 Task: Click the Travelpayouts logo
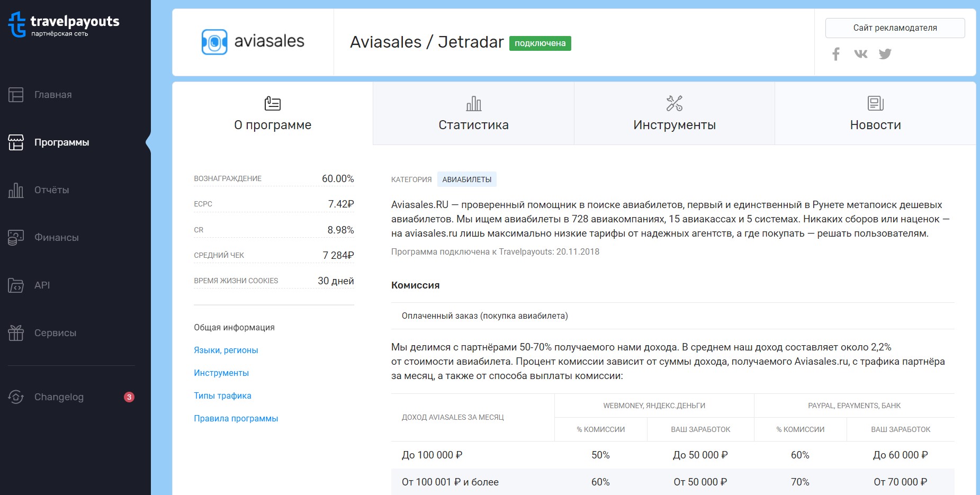(x=64, y=25)
